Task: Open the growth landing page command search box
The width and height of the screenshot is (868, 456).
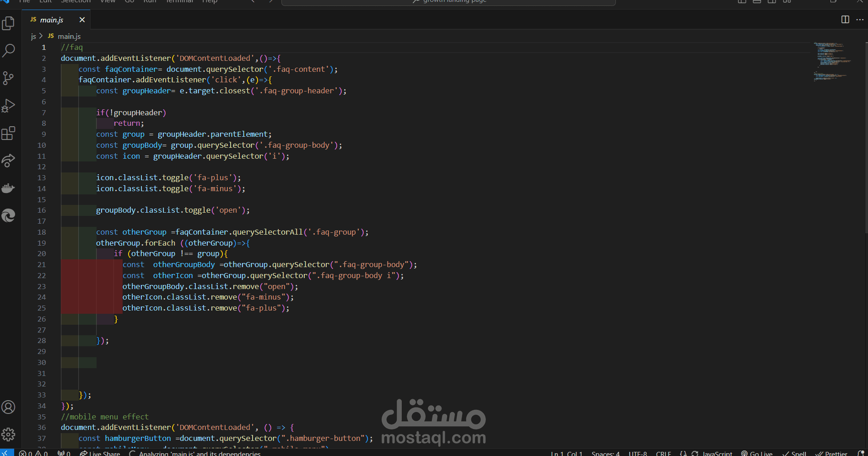Action: pyautogui.click(x=448, y=1)
